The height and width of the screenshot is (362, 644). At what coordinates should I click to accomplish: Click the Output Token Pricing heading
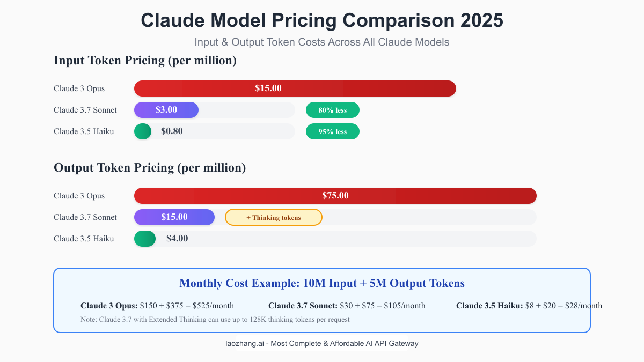click(150, 167)
